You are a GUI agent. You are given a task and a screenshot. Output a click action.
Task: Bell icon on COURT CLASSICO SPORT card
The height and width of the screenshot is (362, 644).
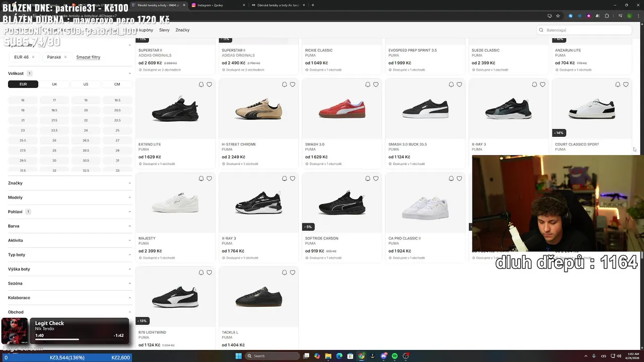[618, 84]
